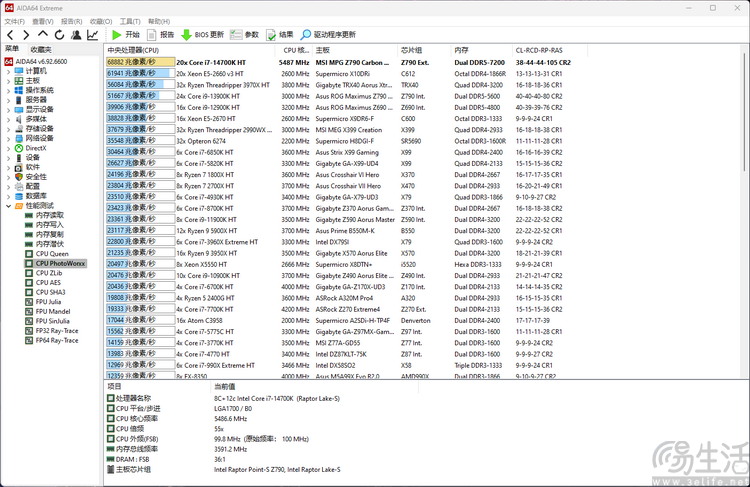Open the 查看(V) menu
Image resolution: width=750 pixels, height=487 pixels.
(43, 21)
